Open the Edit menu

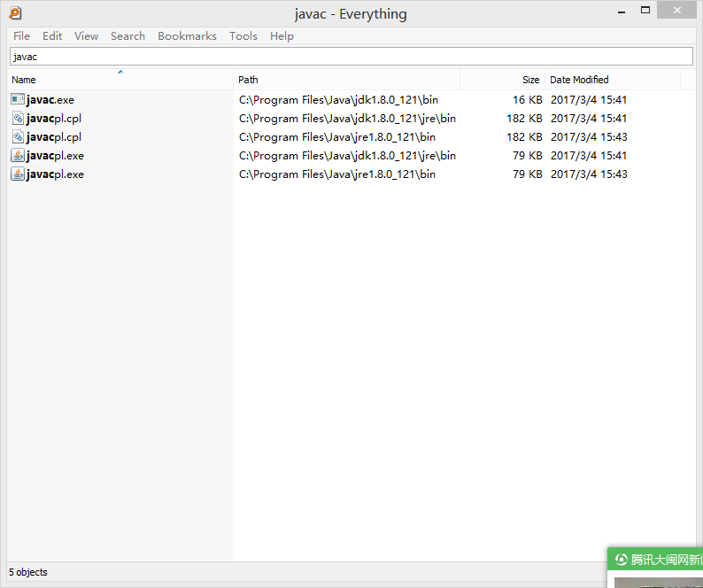[52, 36]
